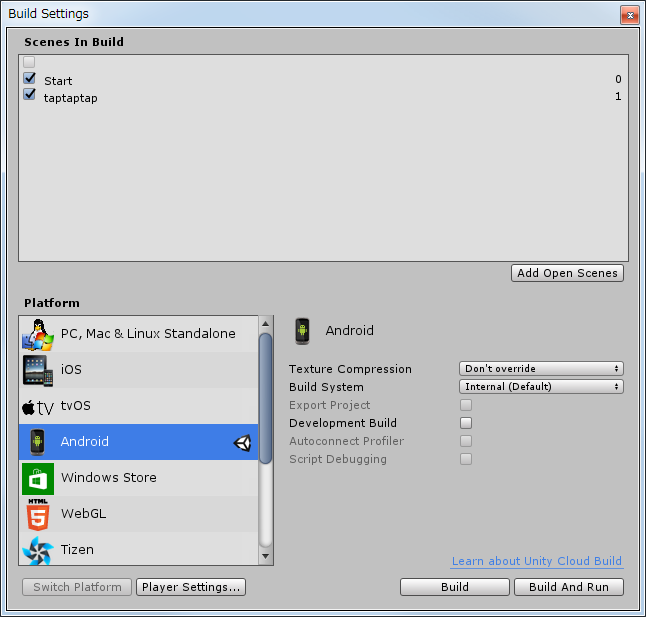The height and width of the screenshot is (617, 646).
Task: Click the PC, Mac & Linux Standalone platform icon
Action: 37,334
